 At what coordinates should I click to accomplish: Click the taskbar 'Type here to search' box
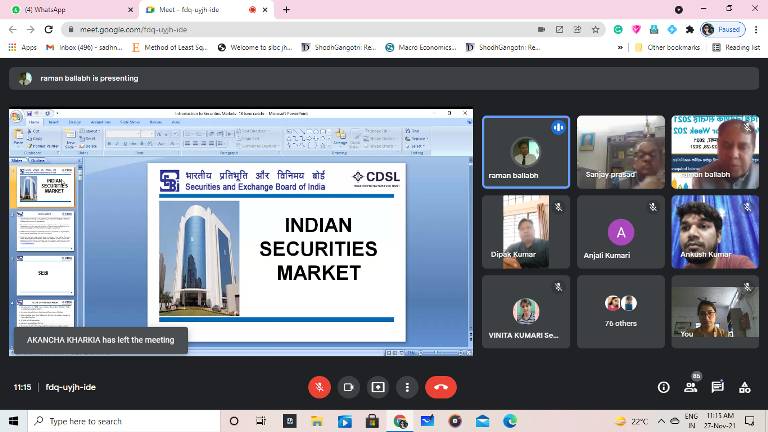[122, 421]
